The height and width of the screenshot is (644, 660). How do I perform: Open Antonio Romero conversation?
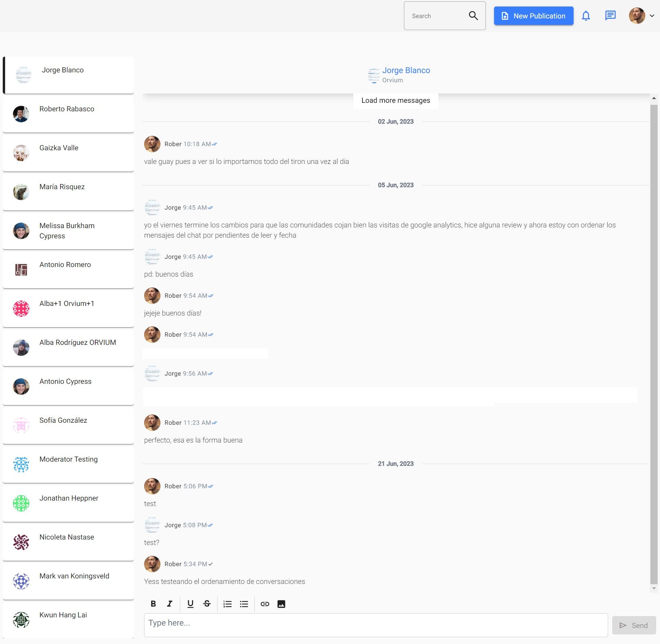68,270
